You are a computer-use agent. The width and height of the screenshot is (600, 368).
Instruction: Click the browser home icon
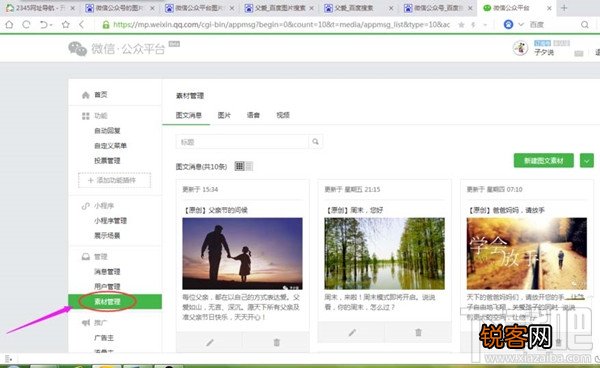pyautogui.click(x=9, y=25)
